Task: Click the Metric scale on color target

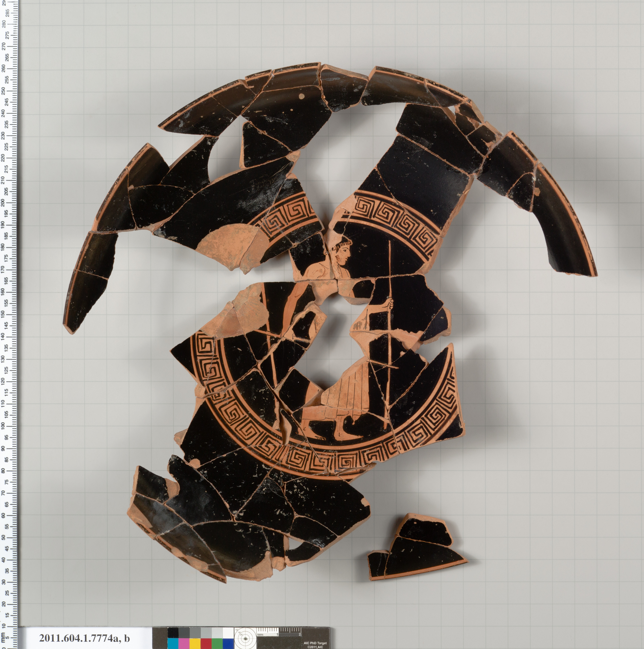Action: [279, 632]
